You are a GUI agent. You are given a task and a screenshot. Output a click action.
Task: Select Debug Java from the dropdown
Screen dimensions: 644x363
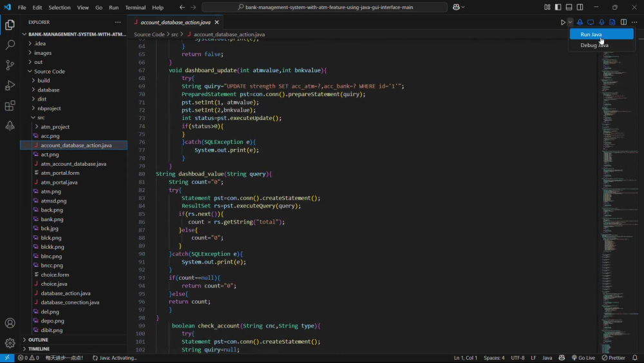point(601,45)
